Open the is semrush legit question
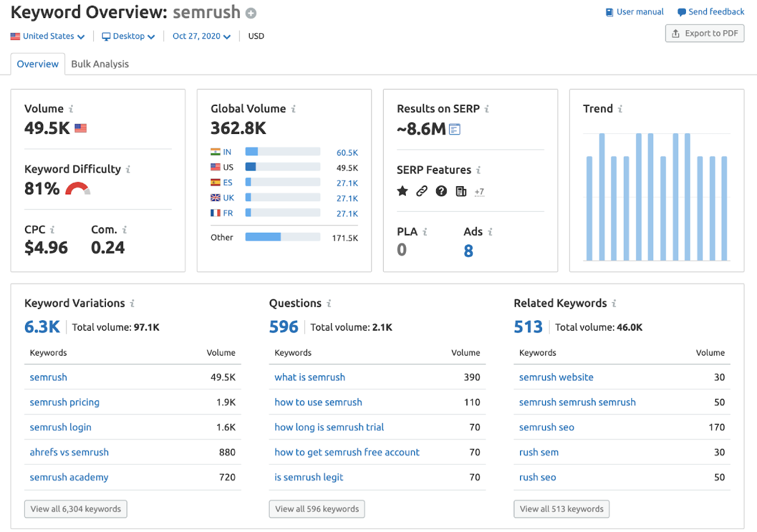Image resolution: width=757 pixels, height=532 pixels. point(309,477)
